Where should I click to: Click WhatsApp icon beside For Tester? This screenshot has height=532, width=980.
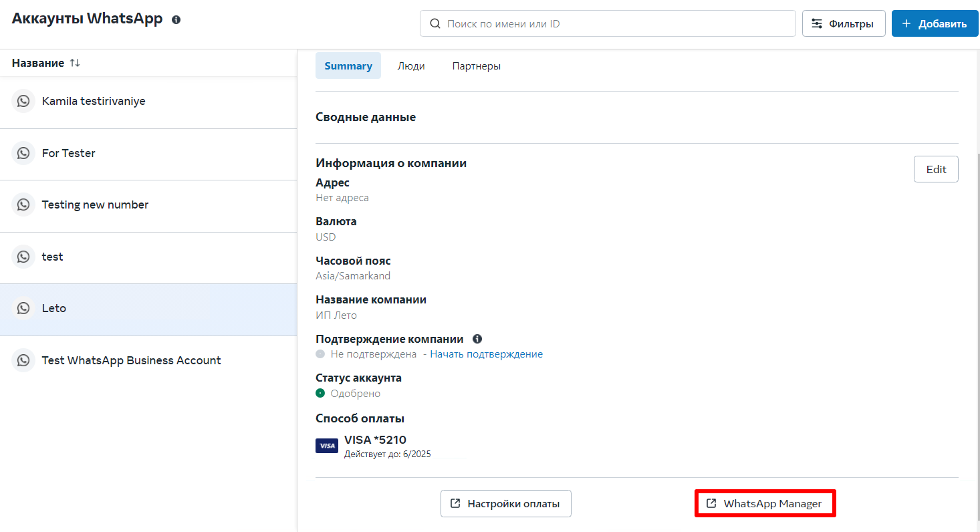click(23, 153)
